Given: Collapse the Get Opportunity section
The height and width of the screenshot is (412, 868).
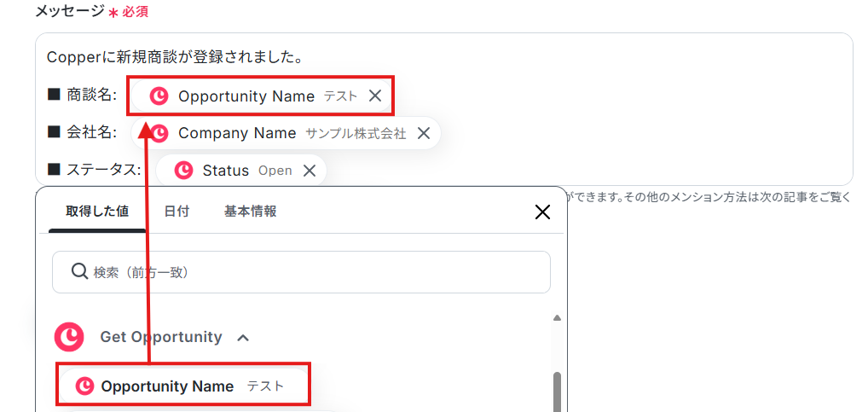Looking at the screenshot, I should (242, 337).
